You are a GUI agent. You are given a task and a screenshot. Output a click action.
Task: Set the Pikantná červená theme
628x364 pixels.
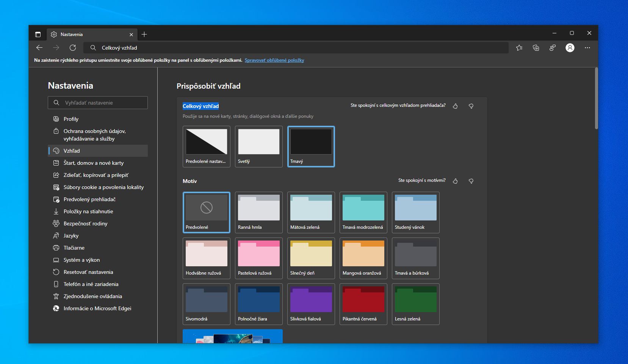pyautogui.click(x=363, y=304)
